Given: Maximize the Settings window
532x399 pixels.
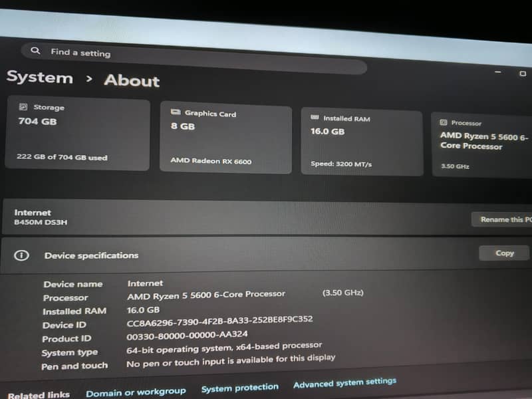Looking at the screenshot, I should pos(523,73).
